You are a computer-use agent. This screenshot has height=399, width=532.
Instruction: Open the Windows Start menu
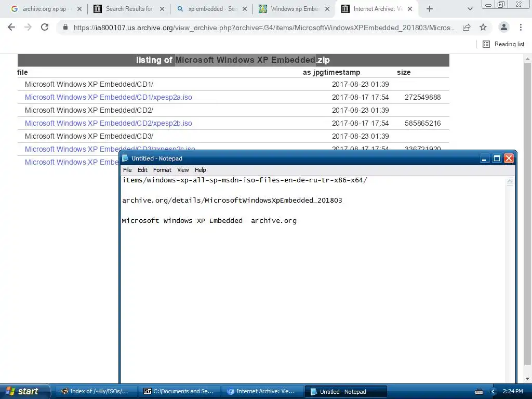click(x=25, y=391)
